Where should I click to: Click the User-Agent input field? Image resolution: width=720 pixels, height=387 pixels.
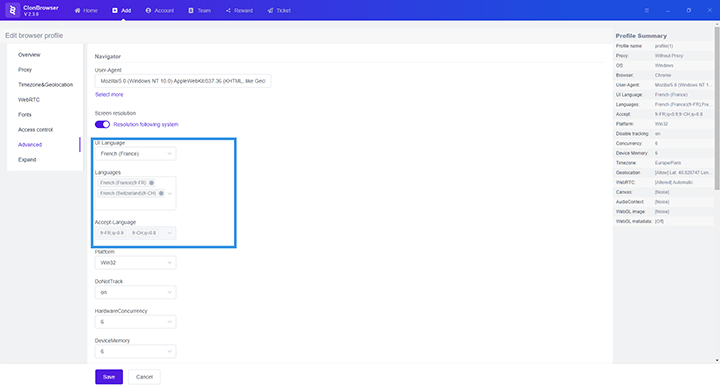[x=183, y=81]
